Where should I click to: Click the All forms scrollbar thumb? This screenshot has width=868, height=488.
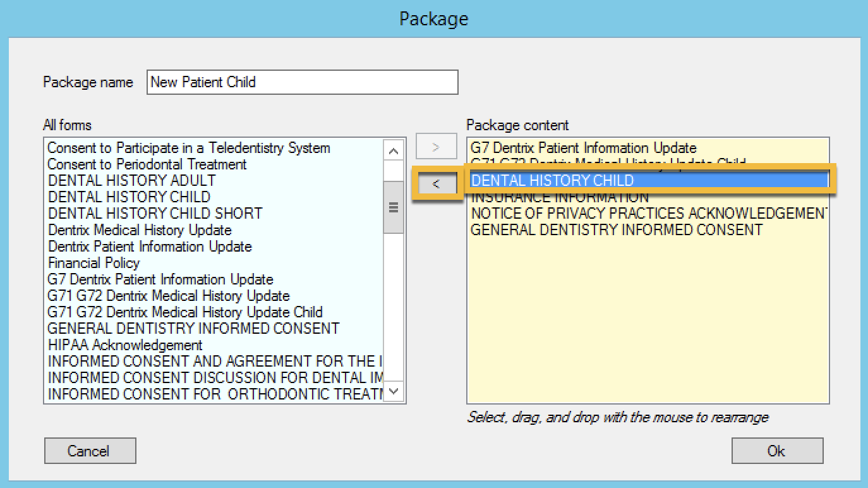point(394,207)
